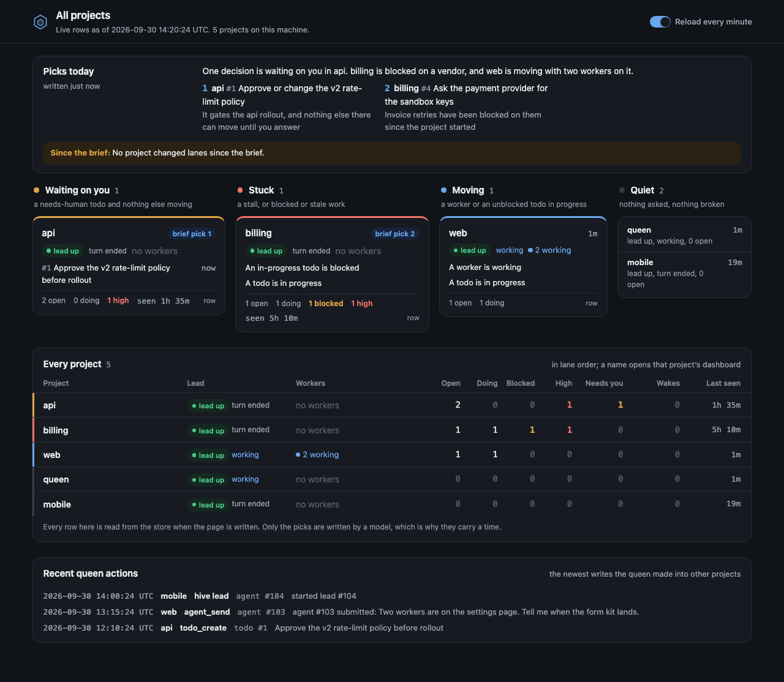Click the 'row' link on billing card
The width and height of the screenshot is (784, 682).
(413, 318)
